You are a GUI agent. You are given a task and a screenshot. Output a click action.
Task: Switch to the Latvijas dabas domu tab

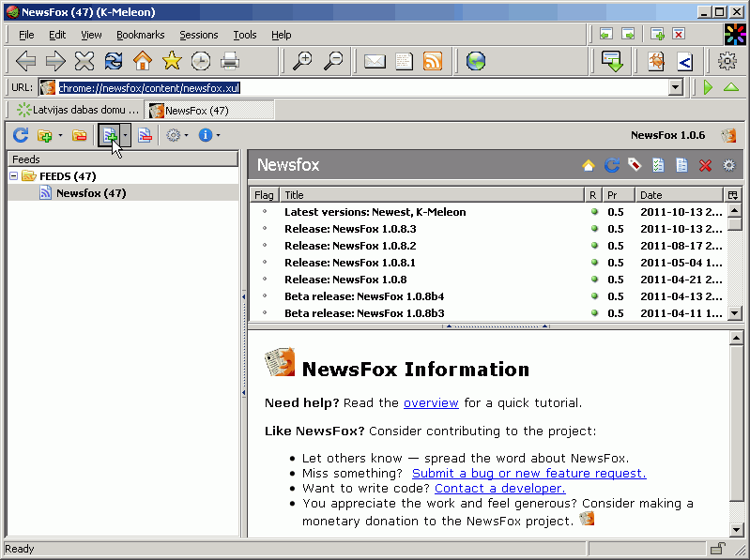coord(77,110)
